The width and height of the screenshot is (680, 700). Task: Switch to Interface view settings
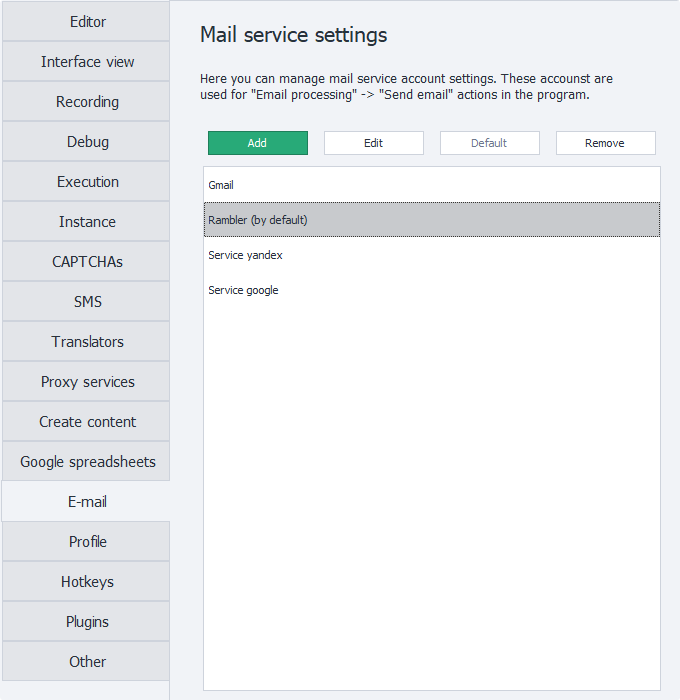tap(86, 62)
